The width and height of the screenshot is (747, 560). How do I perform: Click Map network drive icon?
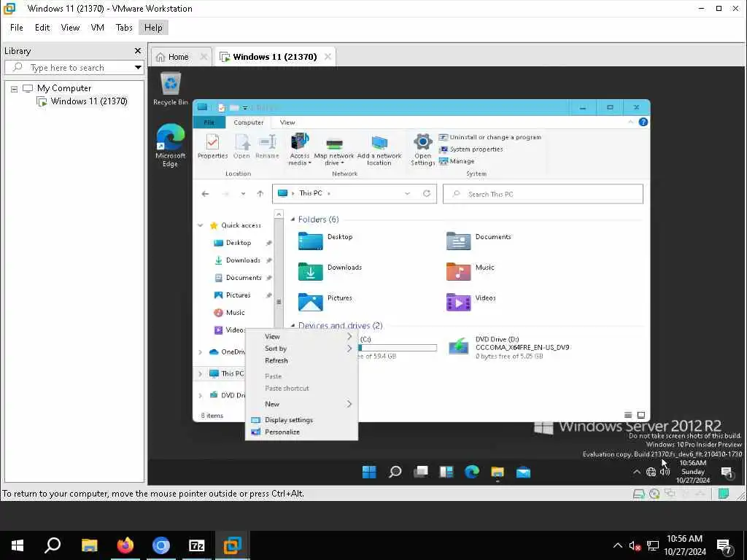334,149
